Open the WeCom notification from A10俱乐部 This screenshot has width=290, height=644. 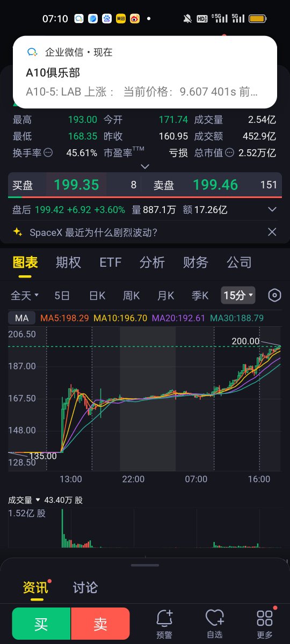click(x=145, y=72)
